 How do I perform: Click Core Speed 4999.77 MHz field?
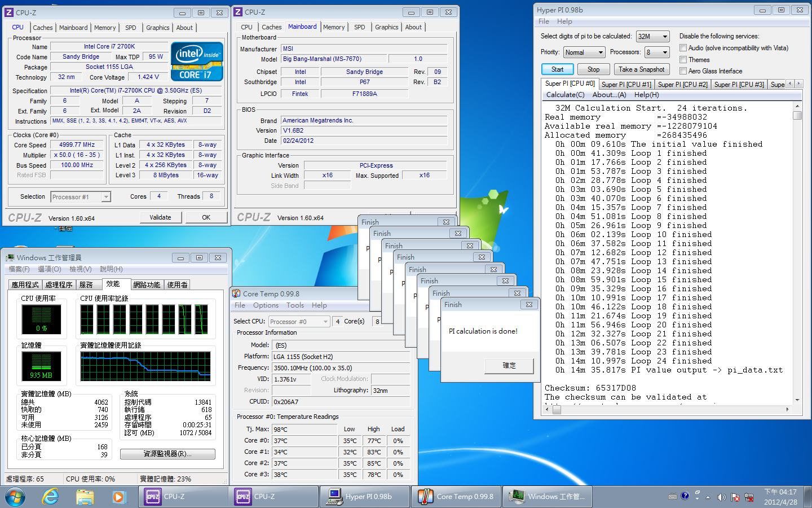pyautogui.click(x=77, y=145)
